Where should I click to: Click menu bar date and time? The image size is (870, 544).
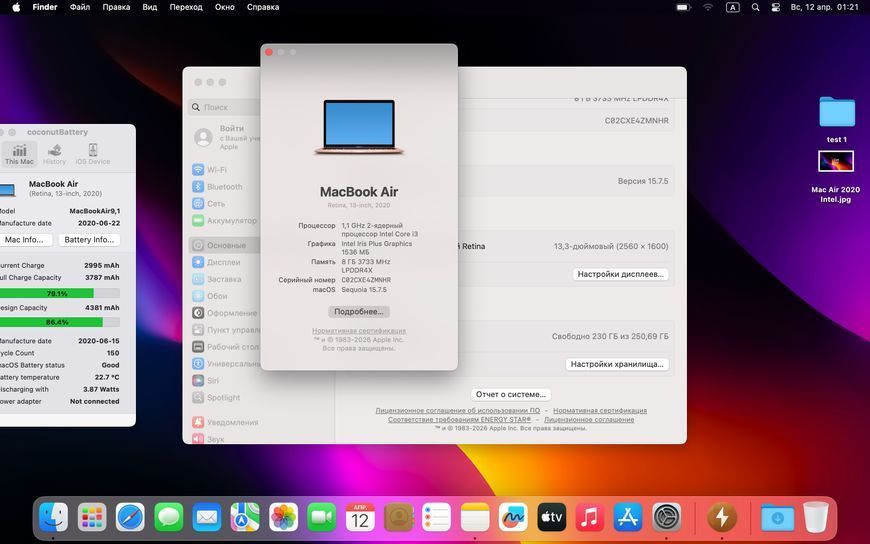click(825, 7)
